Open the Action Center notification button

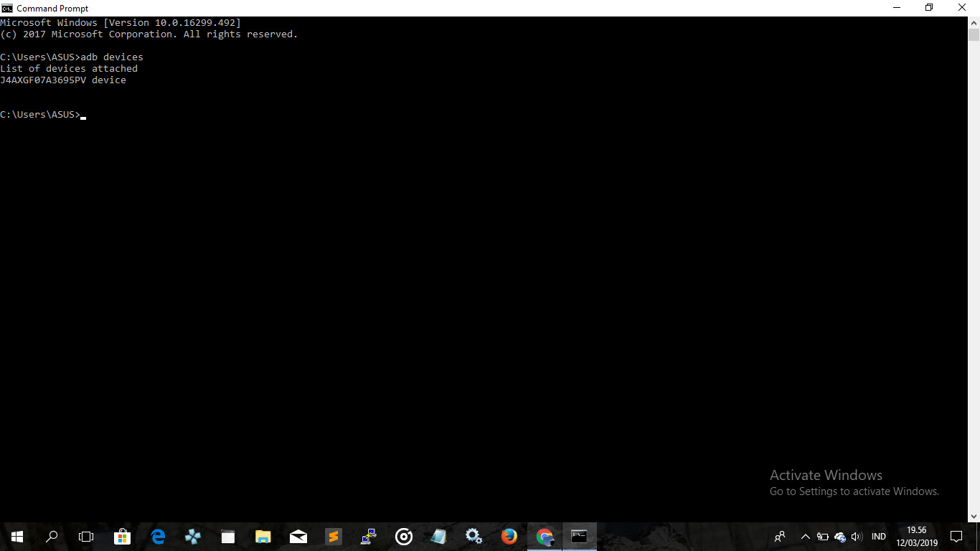point(957,536)
